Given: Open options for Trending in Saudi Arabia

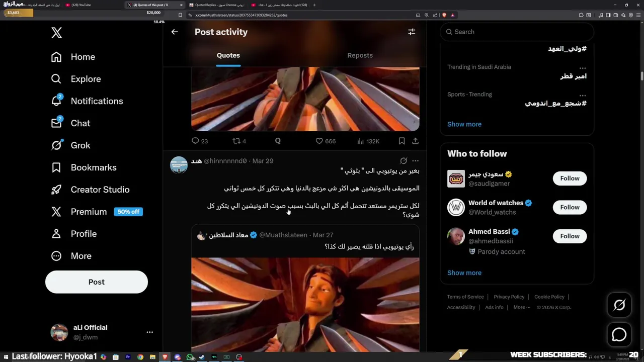Looking at the screenshot, I should pyautogui.click(x=582, y=67).
